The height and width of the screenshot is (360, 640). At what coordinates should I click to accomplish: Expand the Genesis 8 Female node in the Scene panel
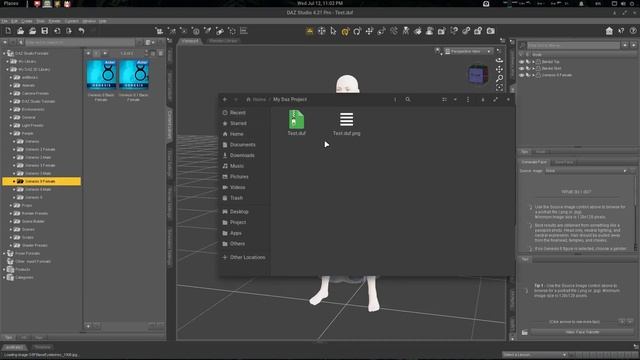pos(533,75)
